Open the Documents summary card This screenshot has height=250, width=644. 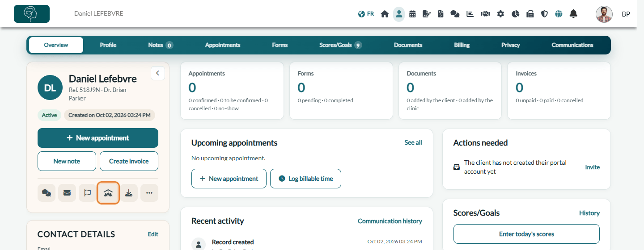tap(450, 91)
